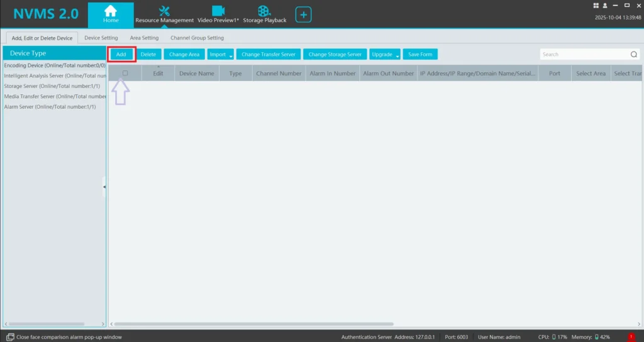Open the Storage Playback module

[265, 14]
